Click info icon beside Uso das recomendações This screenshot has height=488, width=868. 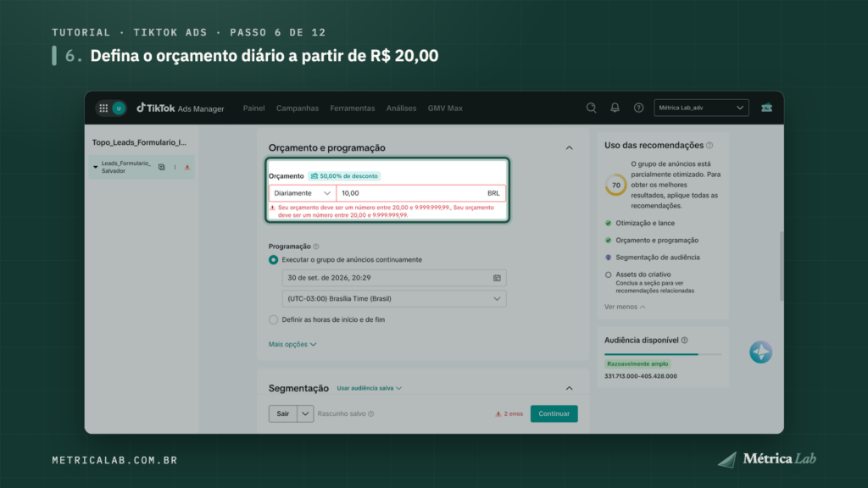click(709, 146)
